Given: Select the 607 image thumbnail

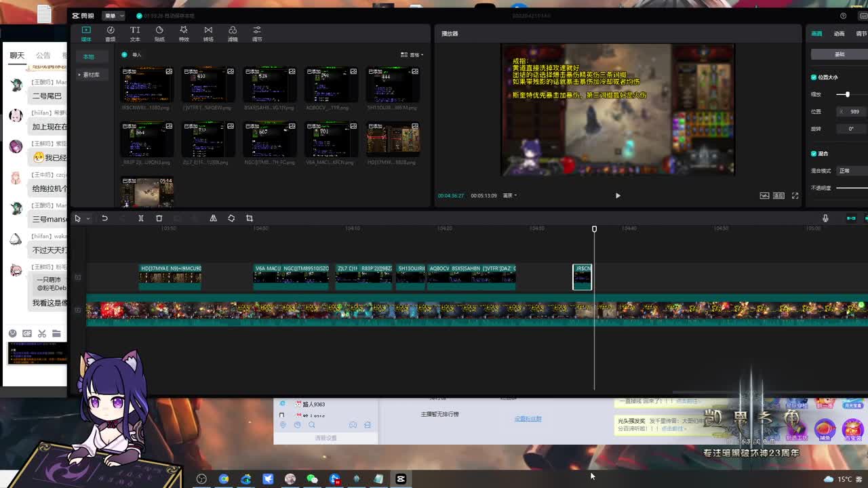Looking at the screenshot, I should [x=269, y=139].
